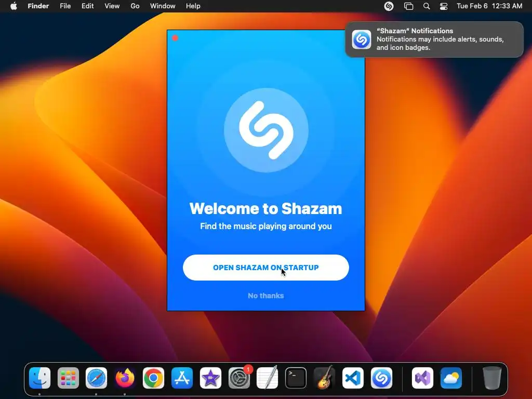
Task: Open Control Center in the menu bar
Action: pyautogui.click(x=444, y=6)
